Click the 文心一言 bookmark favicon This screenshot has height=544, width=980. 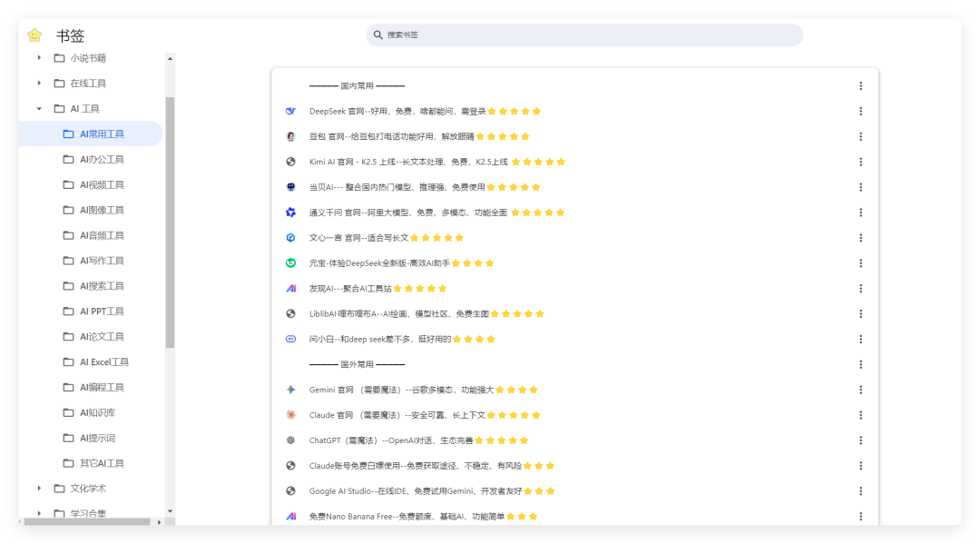tap(290, 238)
